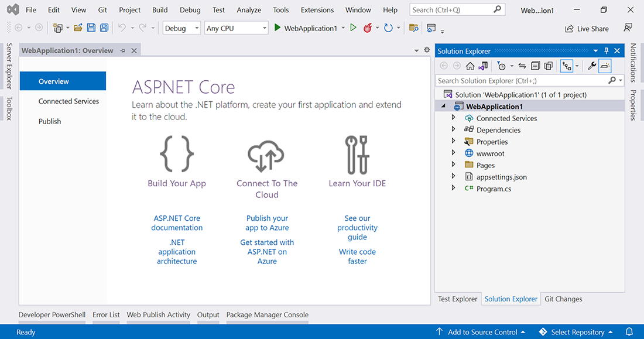644x339 pixels.
Task: Open the Add to Source Control menu
Action: (481, 332)
